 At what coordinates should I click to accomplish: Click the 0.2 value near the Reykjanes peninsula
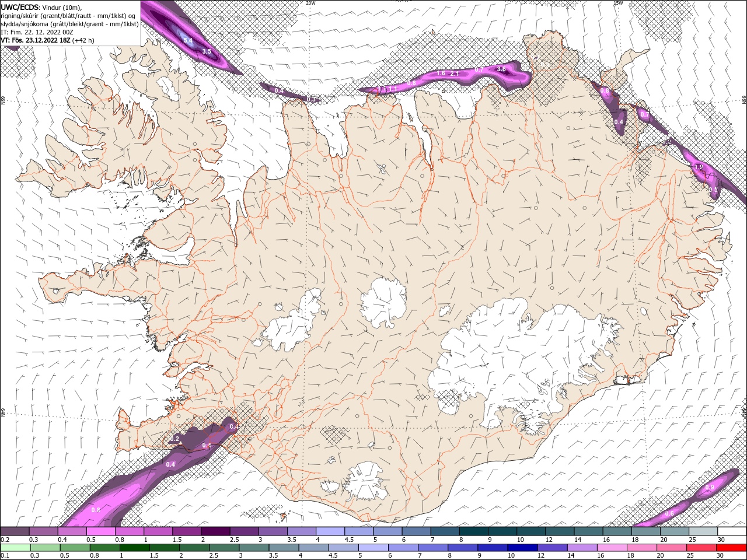(174, 439)
